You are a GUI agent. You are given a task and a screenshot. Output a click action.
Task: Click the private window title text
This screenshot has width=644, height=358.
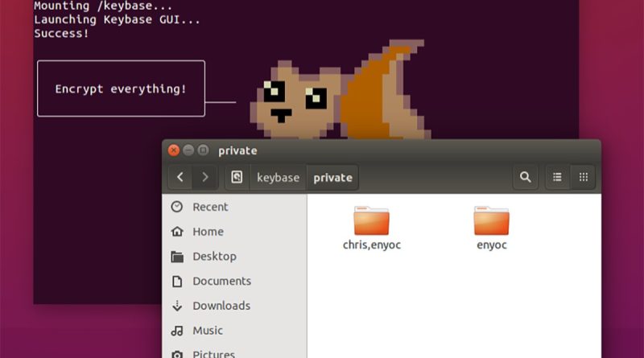point(237,150)
